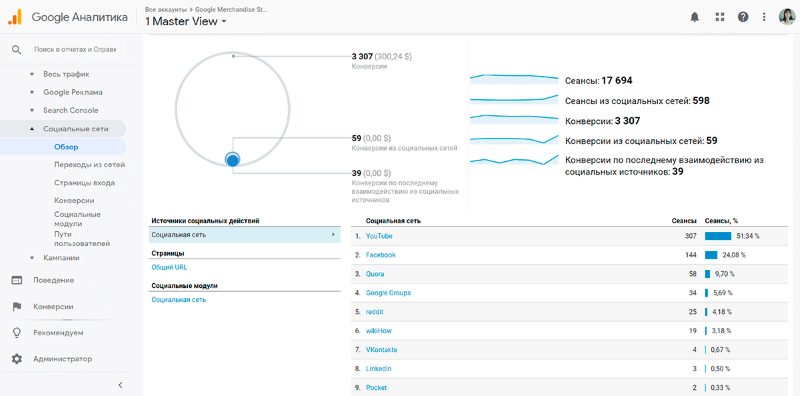
Task: Click the Администратор gear icon
Action: coord(17,359)
